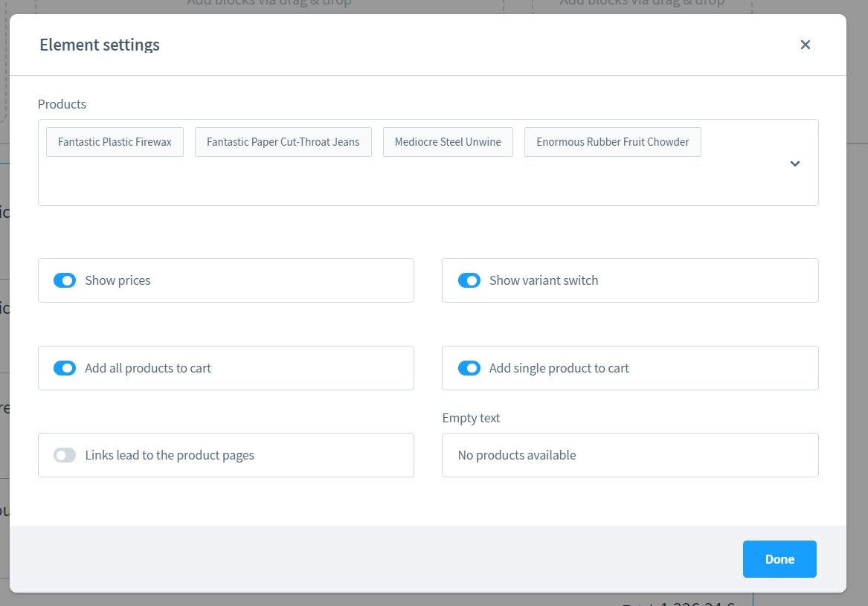868x606 pixels.
Task: Click the 'Show variant switch' label text
Action: click(x=543, y=280)
